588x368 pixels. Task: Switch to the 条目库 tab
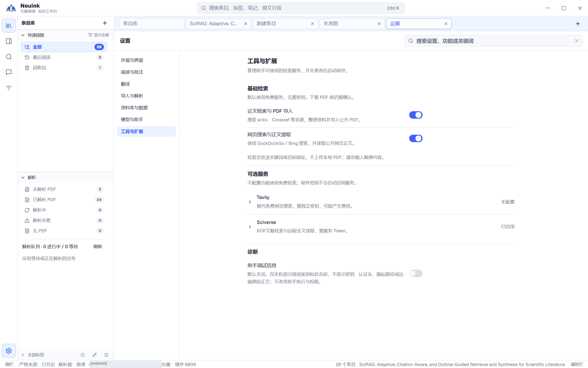click(x=152, y=24)
